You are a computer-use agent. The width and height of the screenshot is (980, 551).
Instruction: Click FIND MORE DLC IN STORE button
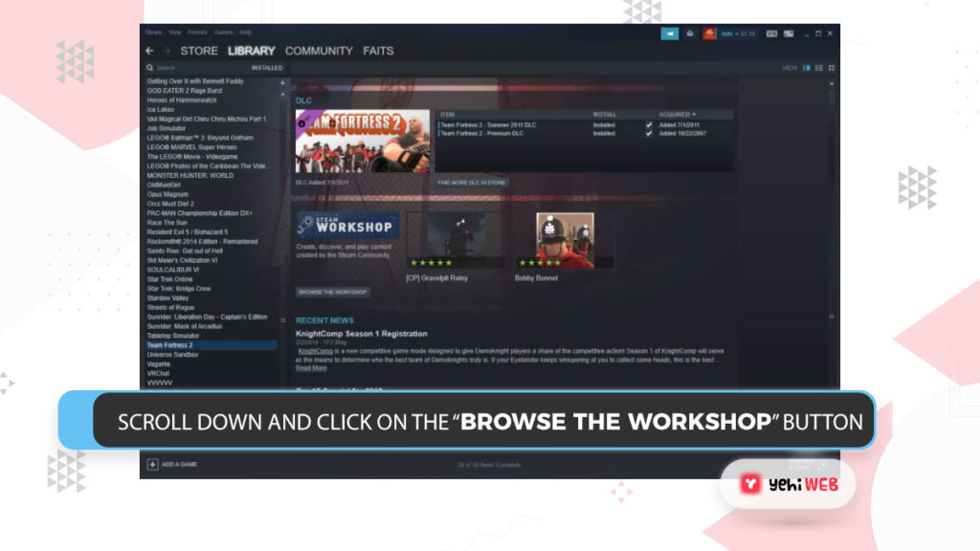coord(473,182)
